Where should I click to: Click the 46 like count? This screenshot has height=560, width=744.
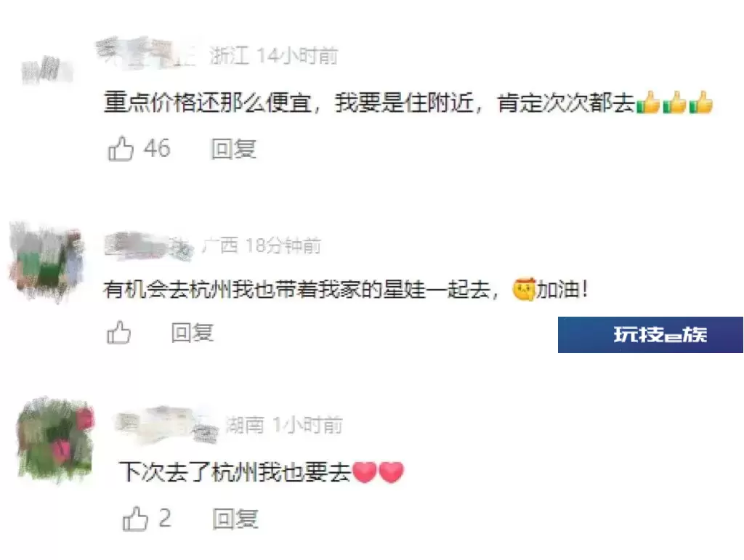pos(157,148)
